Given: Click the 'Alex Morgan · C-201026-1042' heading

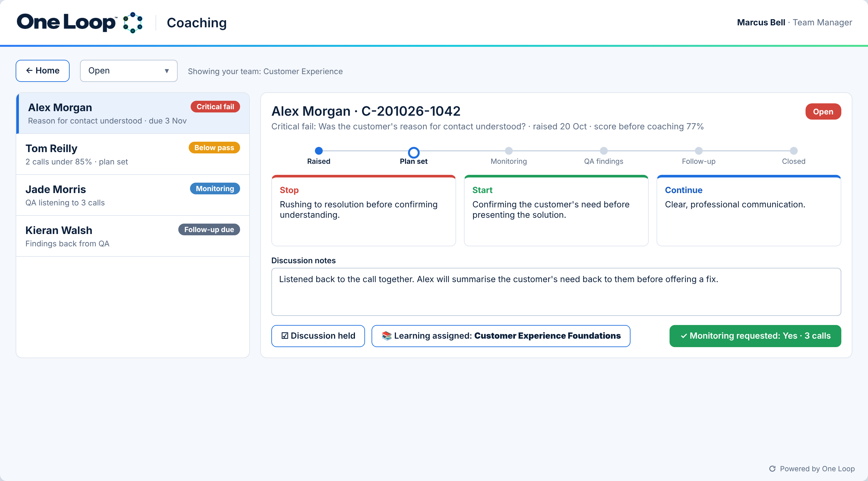Looking at the screenshot, I should point(366,111).
